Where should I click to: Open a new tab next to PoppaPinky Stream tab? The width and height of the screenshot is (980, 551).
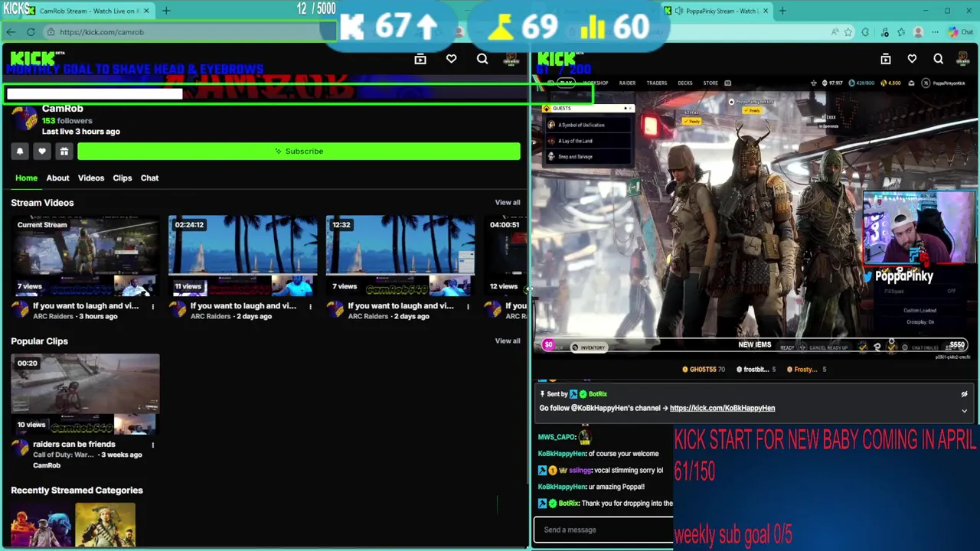point(782,11)
